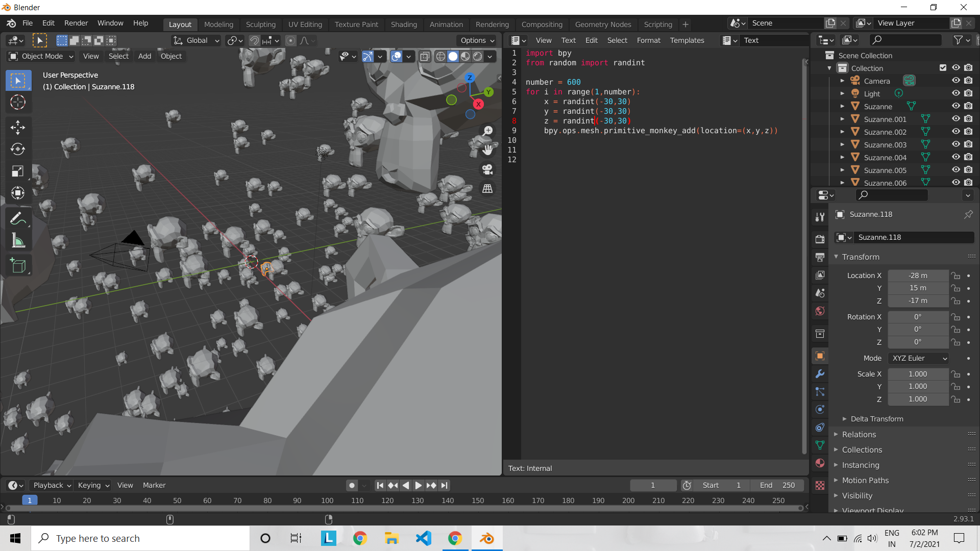This screenshot has width=980, height=551.
Task: Select the Measure tool
Action: pos(18,241)
